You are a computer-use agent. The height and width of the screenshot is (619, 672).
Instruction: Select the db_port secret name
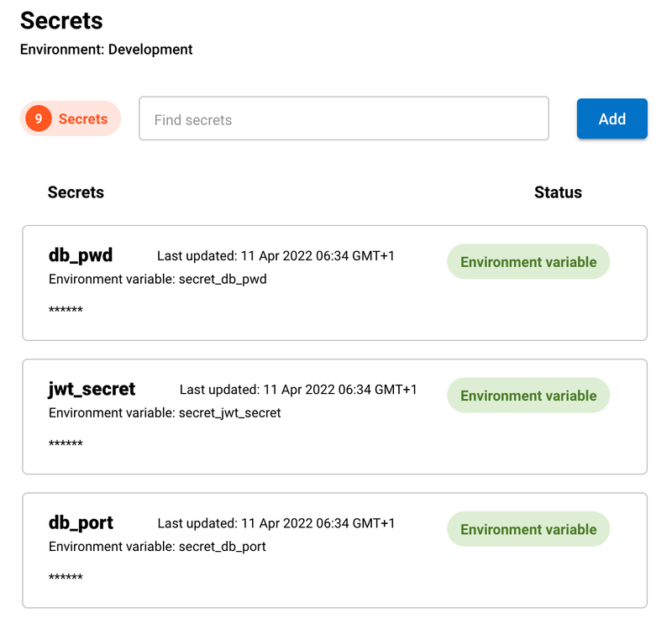[81, 522]
